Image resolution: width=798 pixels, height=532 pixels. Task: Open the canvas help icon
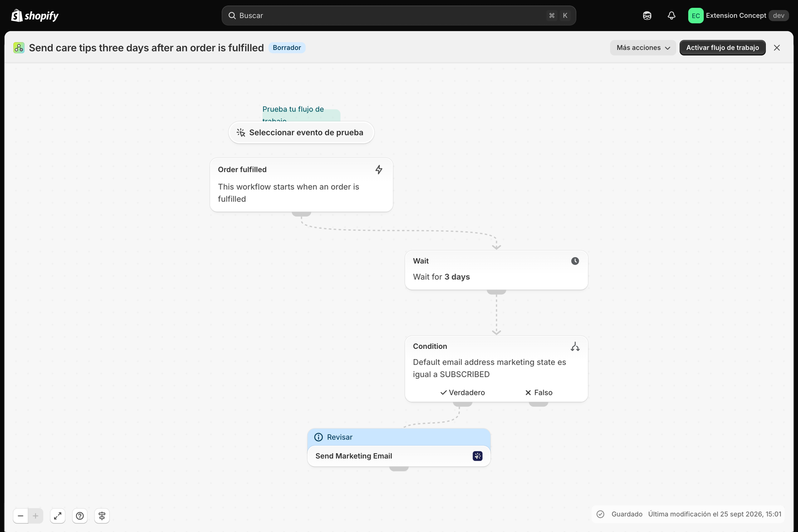pos(80,516)
